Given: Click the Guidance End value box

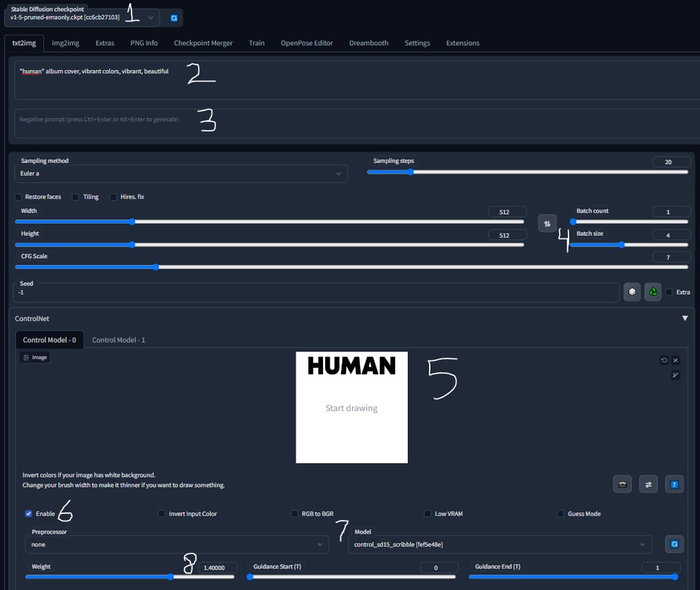Looking at the screenshot, I should click(661, 568).
